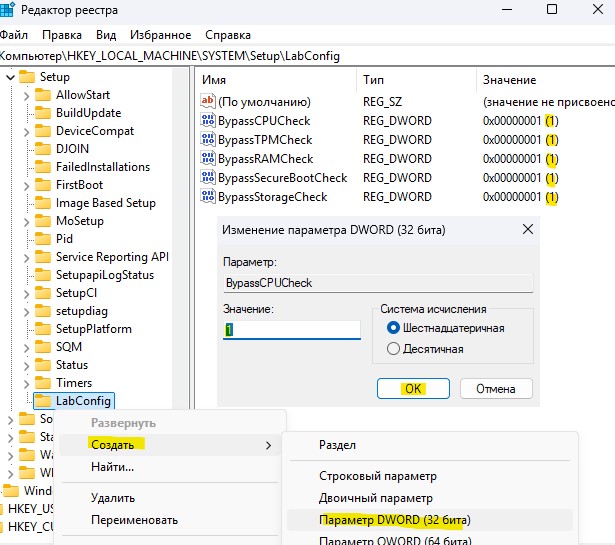Screen dimensions: 615x545
Task: Click the Имя column header
Action: 276,80
